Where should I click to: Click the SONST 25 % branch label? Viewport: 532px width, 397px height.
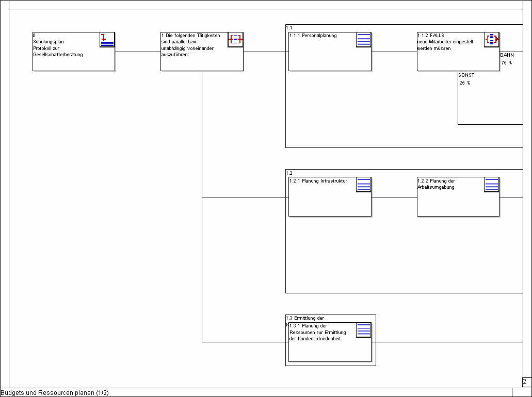click(465, 79)
